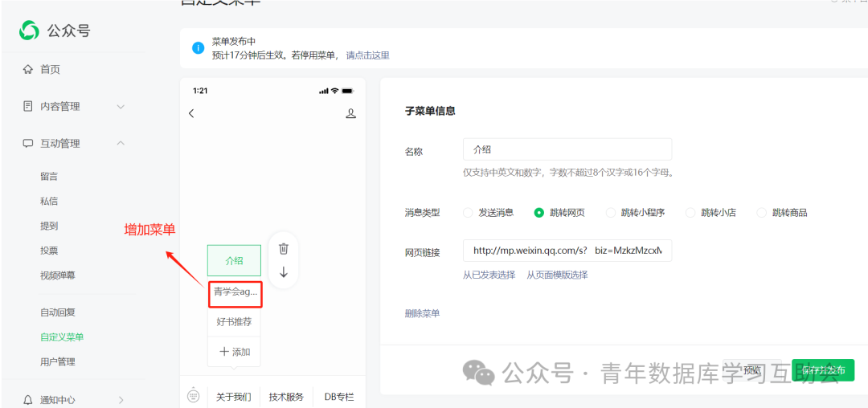Click the 内容管理 document icon

(27, 106)
